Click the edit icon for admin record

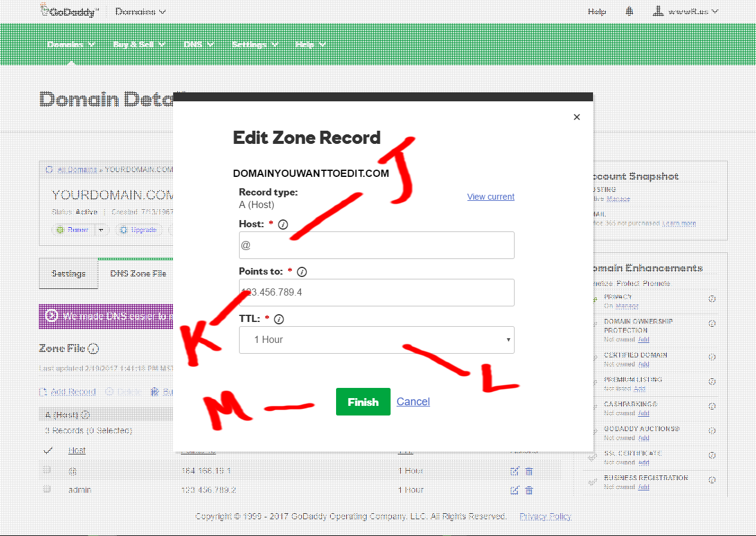coord(514,490)
